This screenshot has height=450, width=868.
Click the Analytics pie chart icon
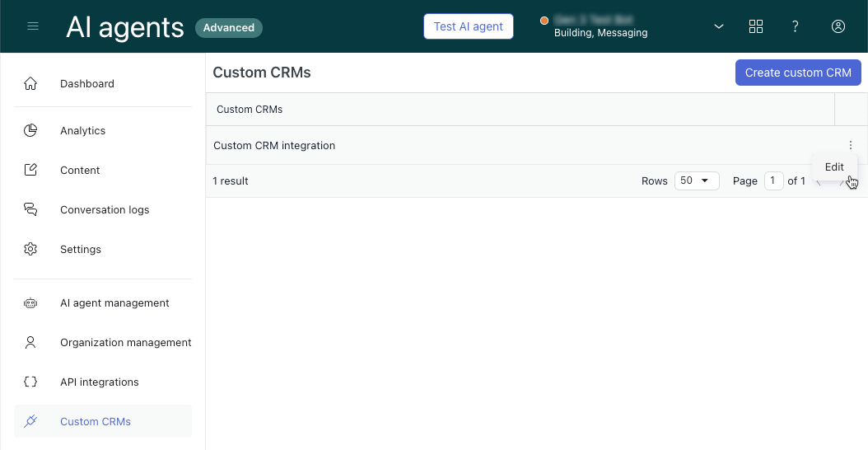coord(30,130)
